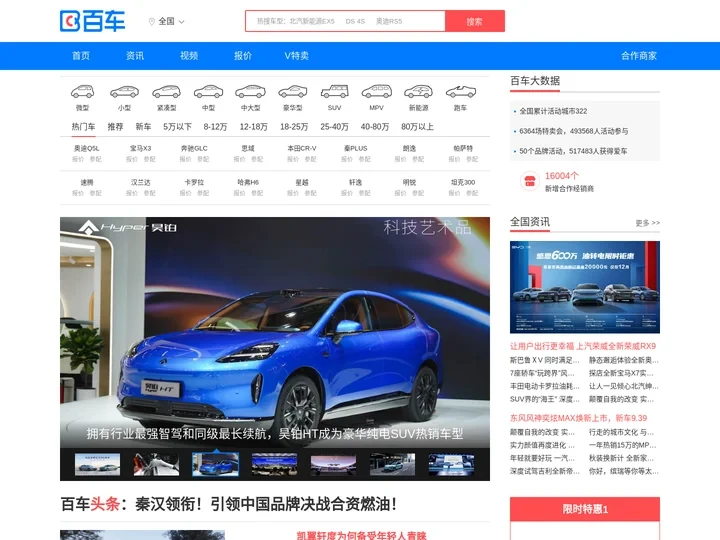
Task: Select the seventh carousel thumbnail
Action: [x=451, y=464]
